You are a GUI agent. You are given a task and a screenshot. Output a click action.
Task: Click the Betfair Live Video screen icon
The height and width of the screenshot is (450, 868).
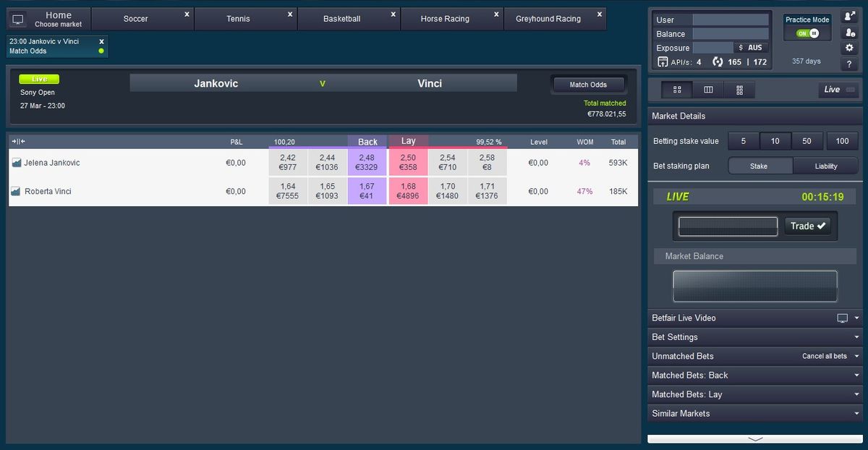(x=842, y=318)
